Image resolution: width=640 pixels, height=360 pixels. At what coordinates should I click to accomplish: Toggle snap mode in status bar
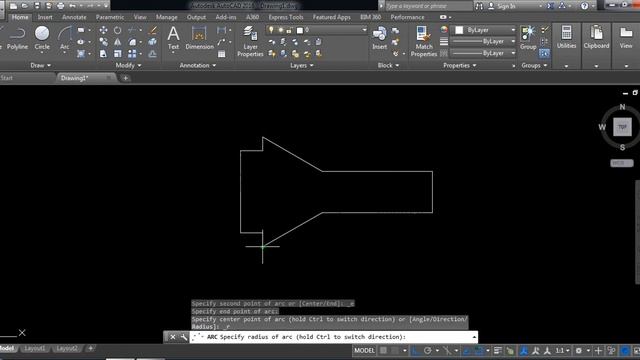click(x=395, y=350)
